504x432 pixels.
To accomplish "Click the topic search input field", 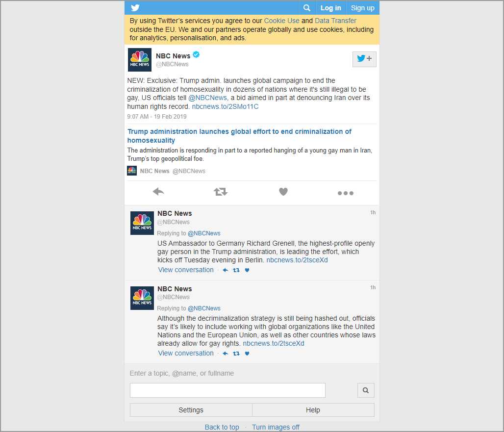I will pyautogui.click(x=227, y=390).
